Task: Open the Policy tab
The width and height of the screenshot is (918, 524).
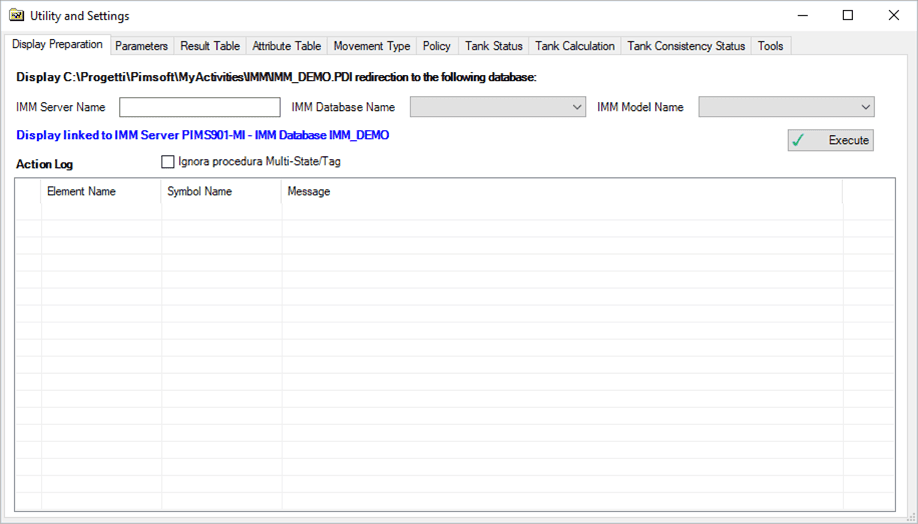Action: [x=436, y=46]
